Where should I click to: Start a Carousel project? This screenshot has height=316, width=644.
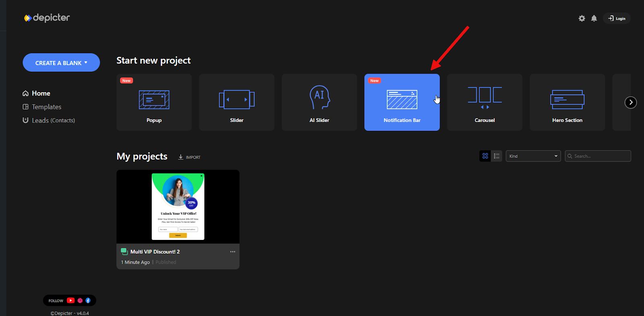coord(485,102)
